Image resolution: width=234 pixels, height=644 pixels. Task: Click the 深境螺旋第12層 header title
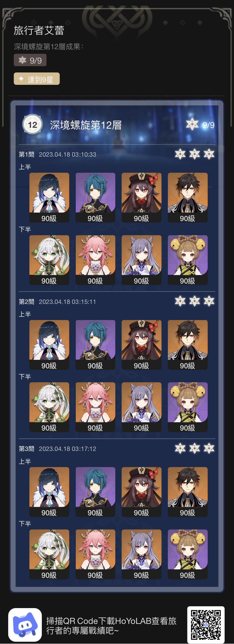click(x=86, y=125)
